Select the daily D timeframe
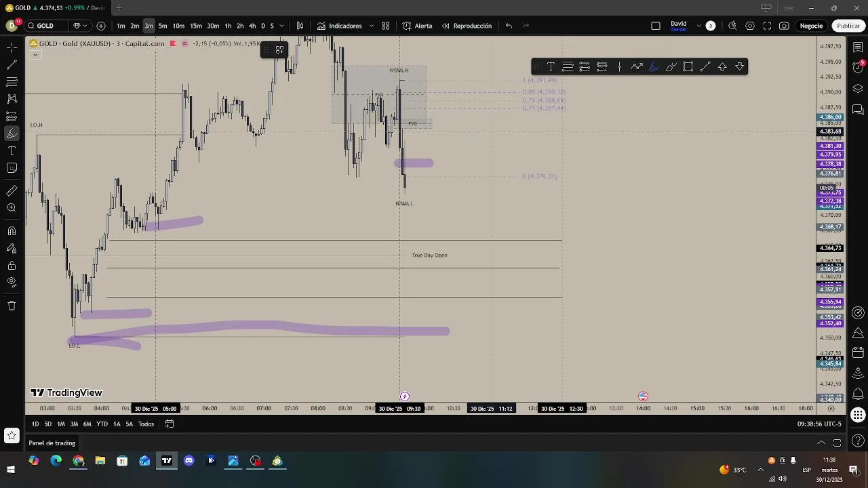The height and width of the screenshot is (488, 868). 263,26
